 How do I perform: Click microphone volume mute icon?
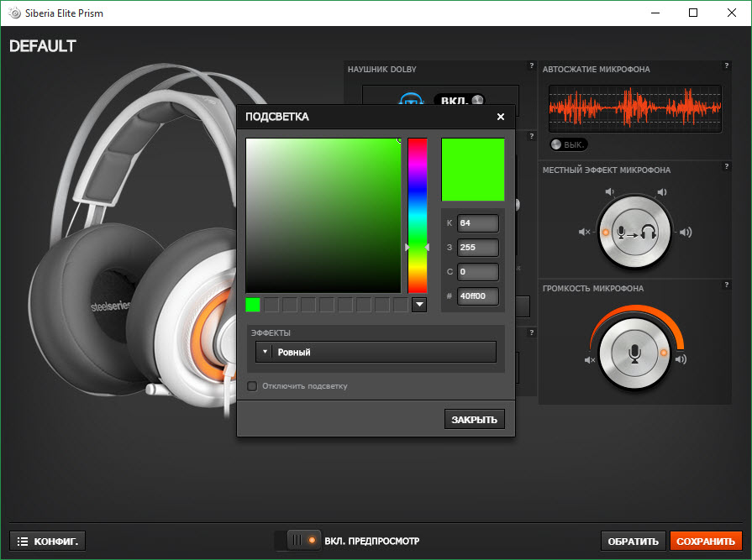pyautogui.click(x=590, y=360)
